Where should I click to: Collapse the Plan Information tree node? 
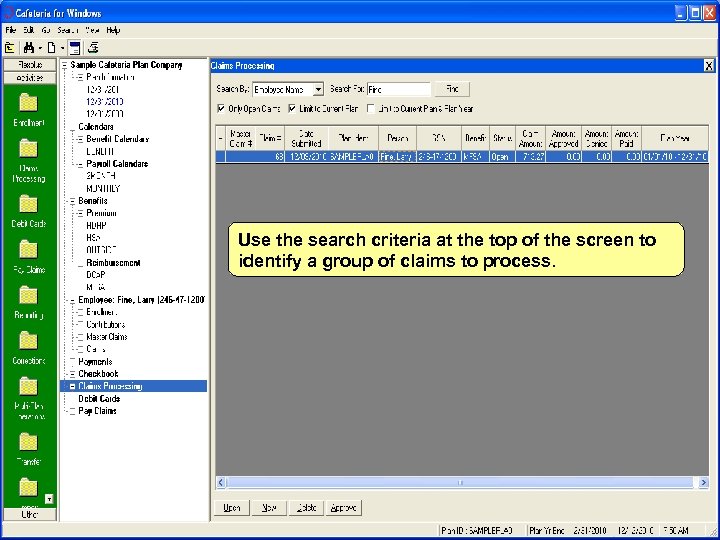[x=81, y=77]
